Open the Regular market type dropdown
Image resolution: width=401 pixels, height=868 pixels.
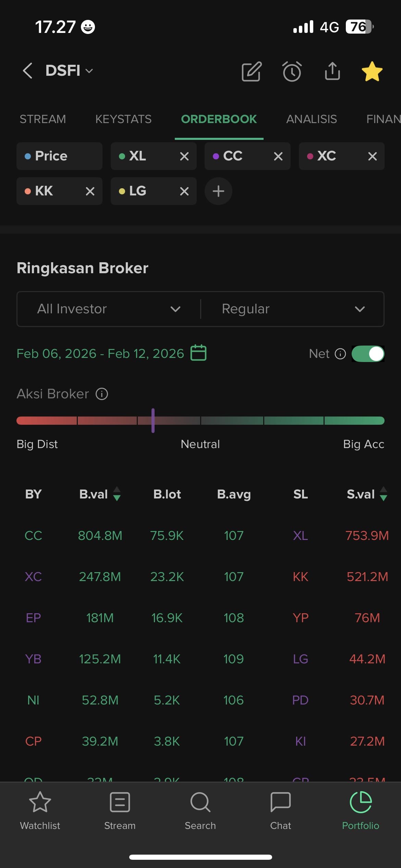point(292,309)
